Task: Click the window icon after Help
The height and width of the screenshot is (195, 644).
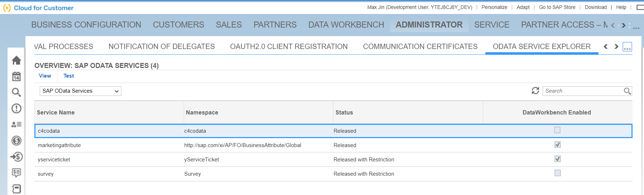Action: tap(640, 7)
